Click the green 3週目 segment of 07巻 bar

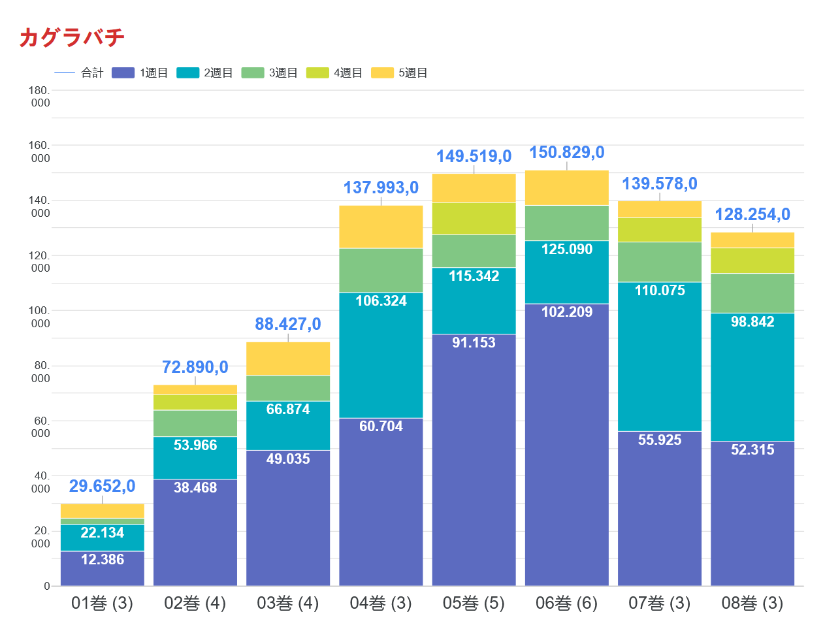[x=660, y=262]
